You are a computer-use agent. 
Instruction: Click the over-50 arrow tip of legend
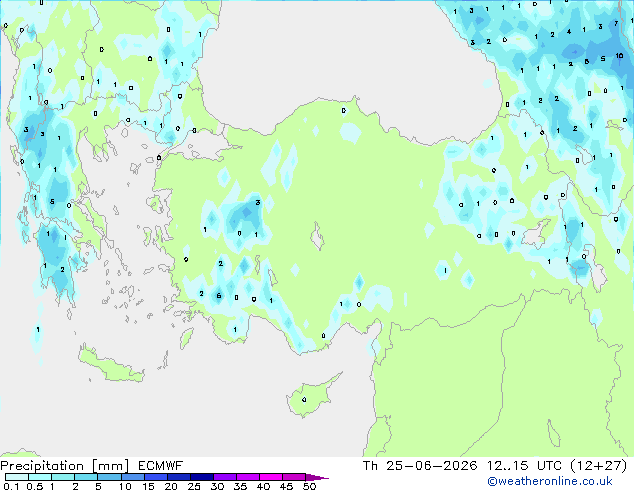click(317, 477)
